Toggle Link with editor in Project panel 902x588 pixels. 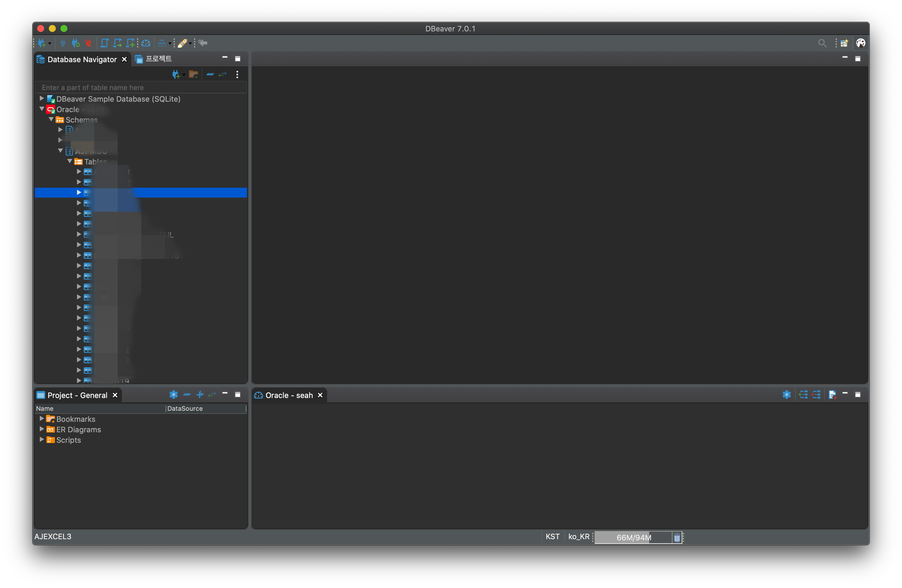212,395
